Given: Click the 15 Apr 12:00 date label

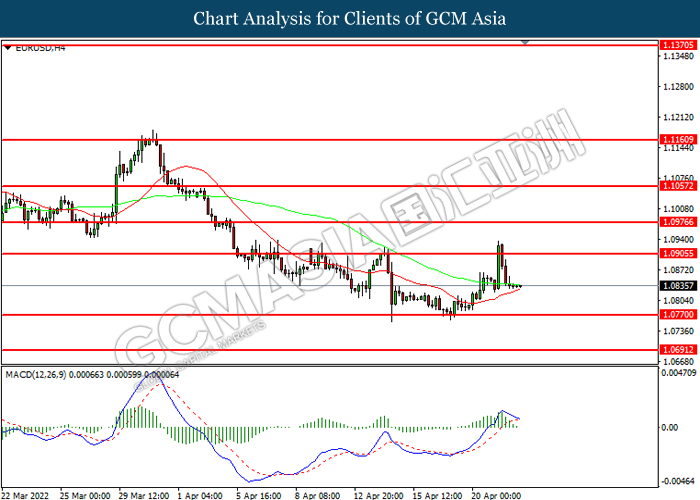Looking at the screenshot, I should [438, 496].
